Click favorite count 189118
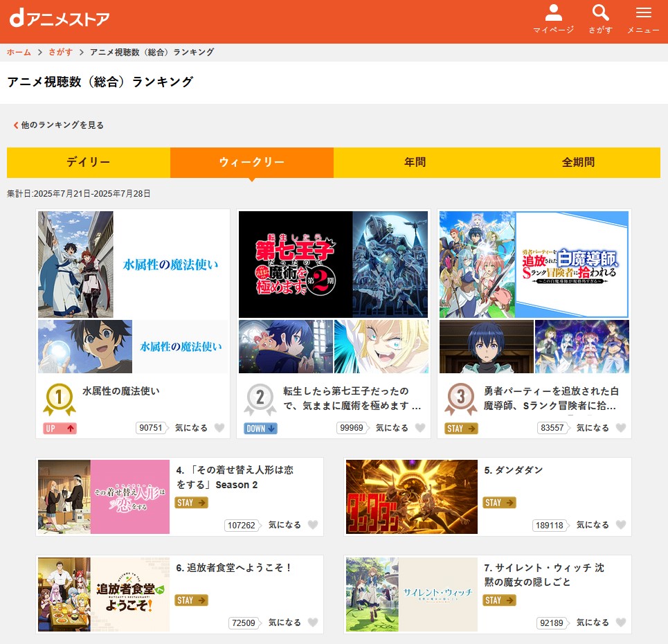Image resolution: width=668 pixels, height=644 pixels. point(550,525)
